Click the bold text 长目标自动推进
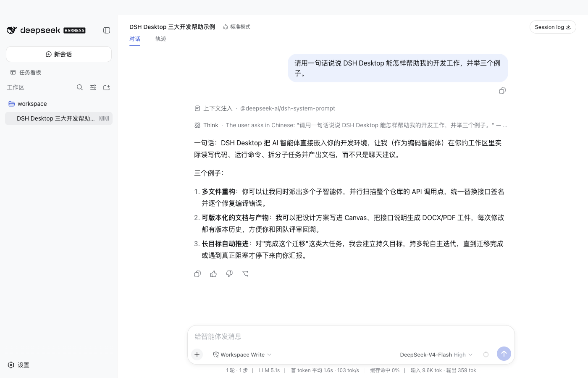588x378 pixels. (225, 244)
